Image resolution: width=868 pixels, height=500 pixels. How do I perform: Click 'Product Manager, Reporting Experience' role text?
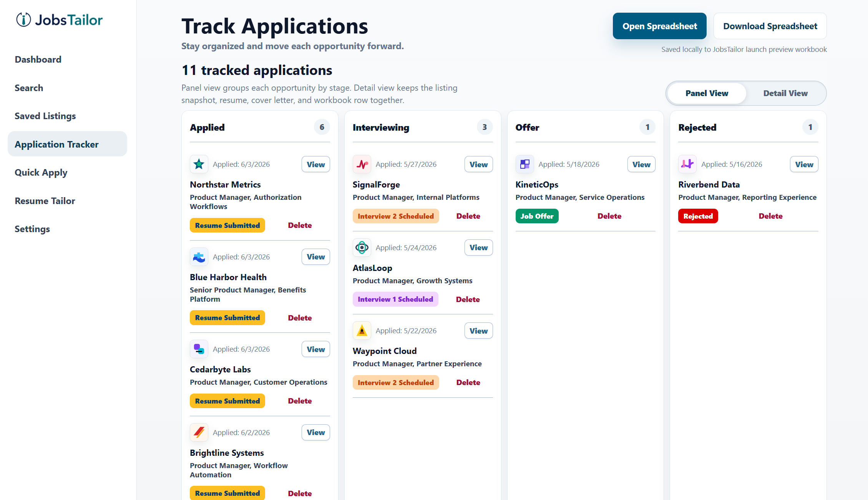pos(747,197)
